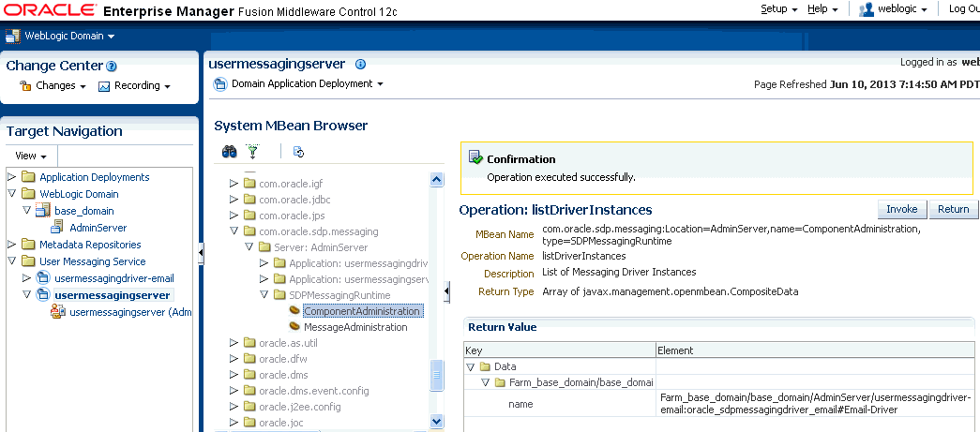Select the Server: AdminServer tree node
This screenshot has height=432, width=980.
coord(322,247)
